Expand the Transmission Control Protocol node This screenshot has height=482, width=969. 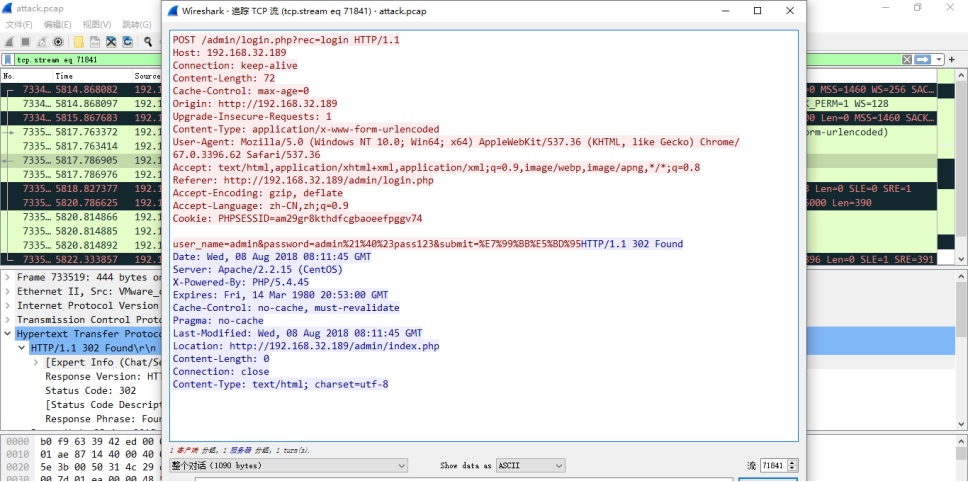tap(7, 320)
